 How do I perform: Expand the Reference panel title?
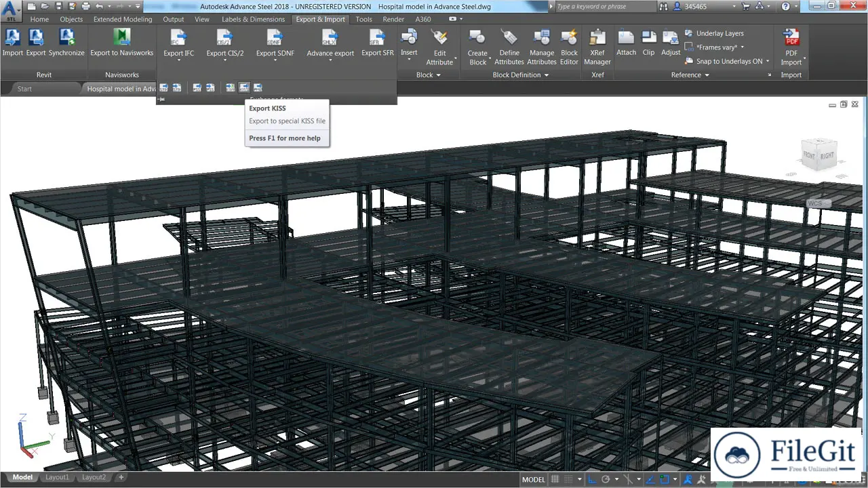pos(690,75)
